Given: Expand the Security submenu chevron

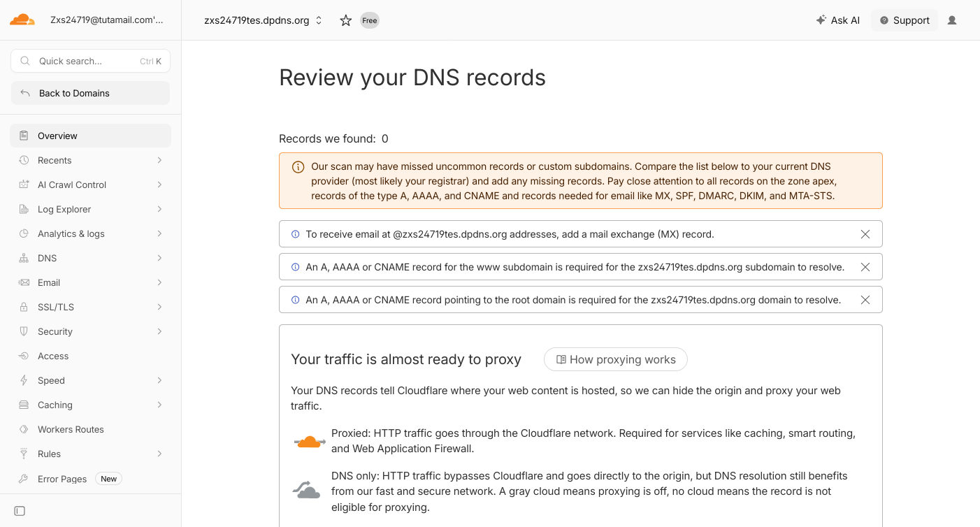Looking at the screenshot, I should [x=160, y=331].
